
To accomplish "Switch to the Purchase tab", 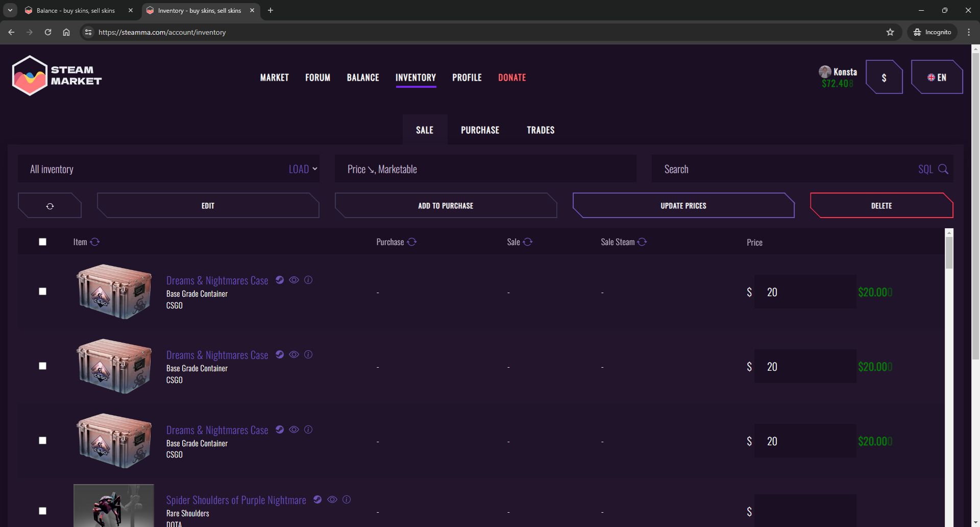I will click(480, 130).
